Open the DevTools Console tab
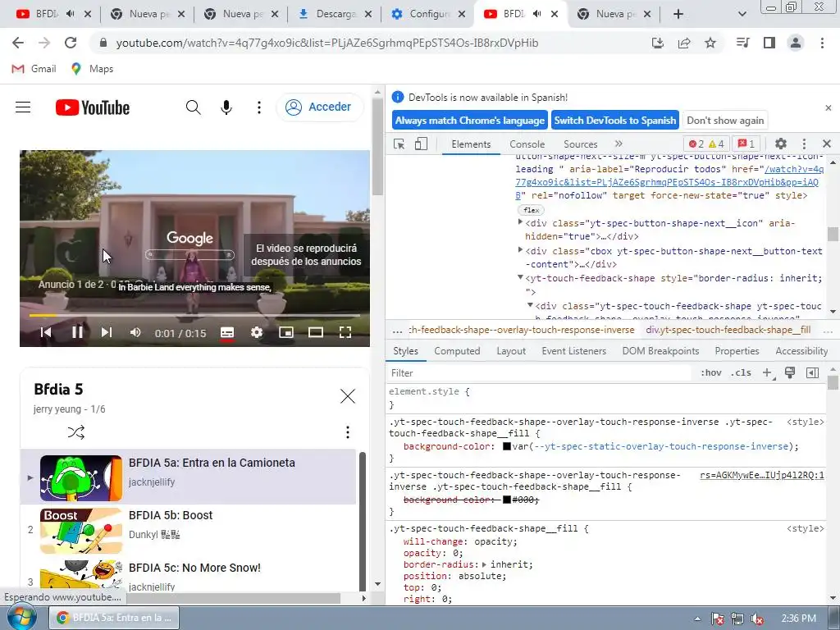 [527, 144]
